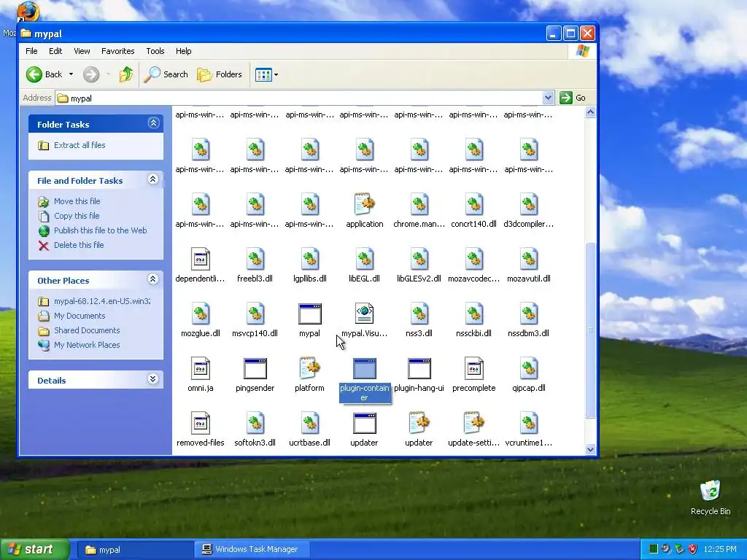Click the Start button

[34, 550]
